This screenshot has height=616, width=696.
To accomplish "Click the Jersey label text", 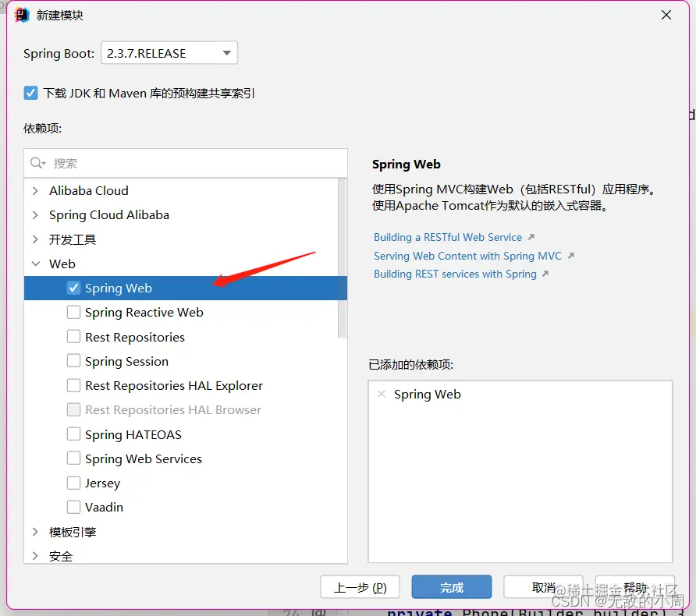I will [x=102, y=483].
